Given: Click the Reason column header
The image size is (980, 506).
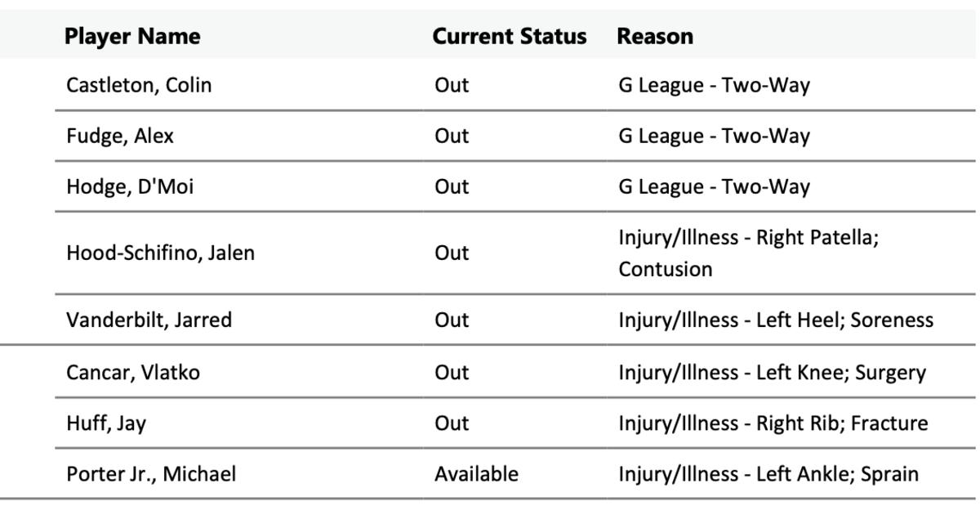Looking at the screenshot, I should click(655, 36).
